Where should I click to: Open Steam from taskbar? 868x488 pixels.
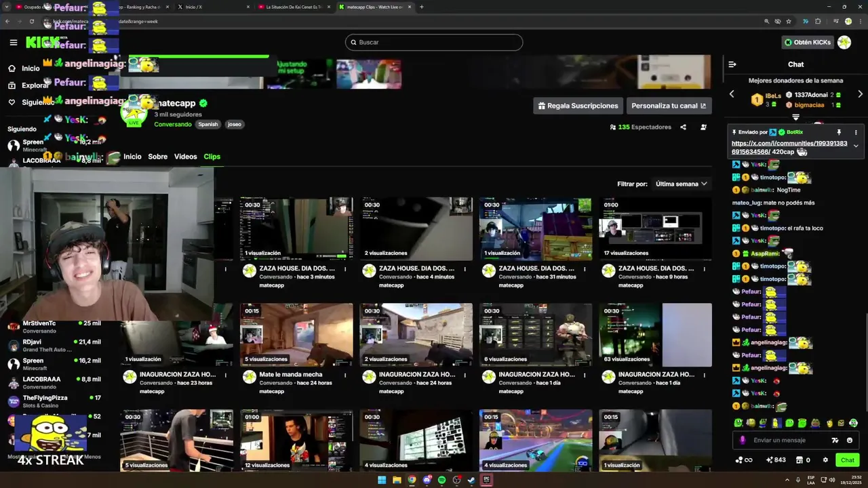coord(471,480)
